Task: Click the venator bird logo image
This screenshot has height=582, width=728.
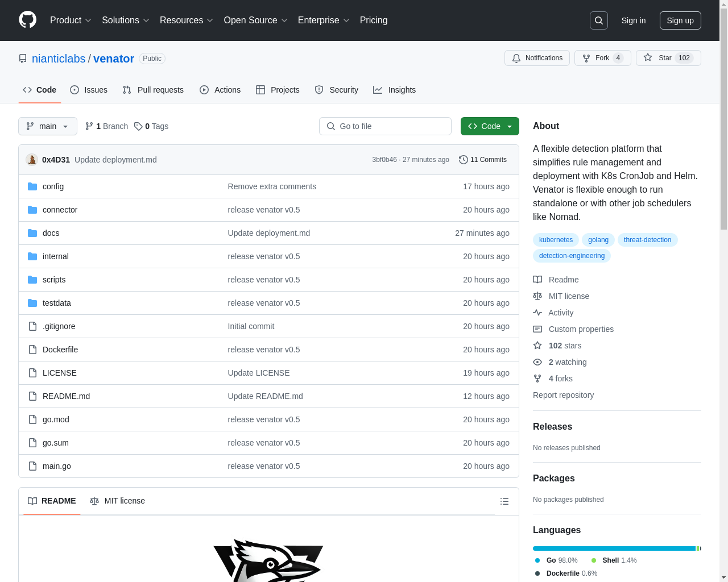Action: 268,560
